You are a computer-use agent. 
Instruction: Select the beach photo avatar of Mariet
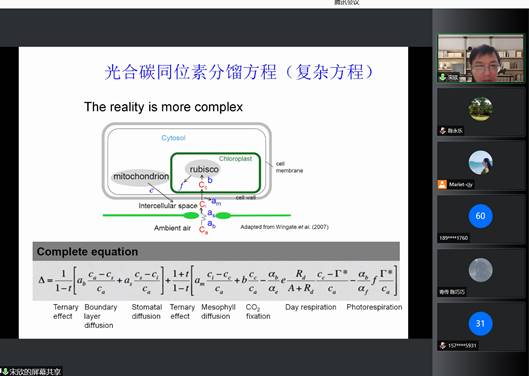pos(480,162)
